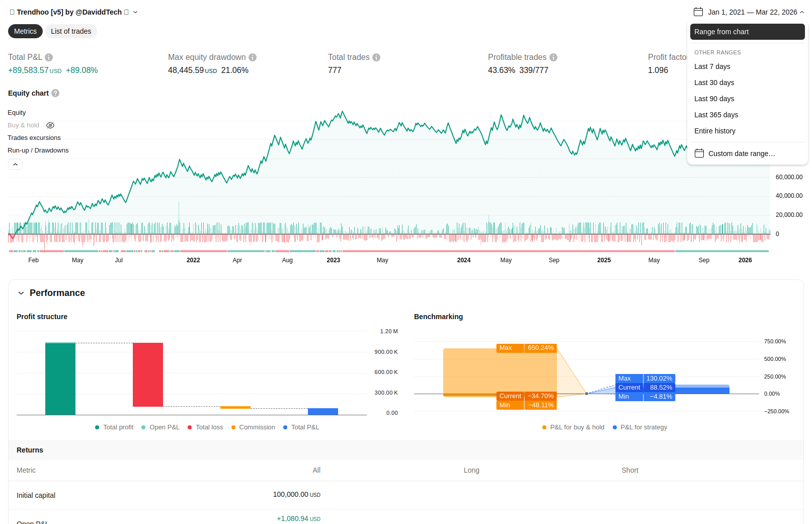
Task: Choose Entire history from range menu
Action: coord(714,131)
